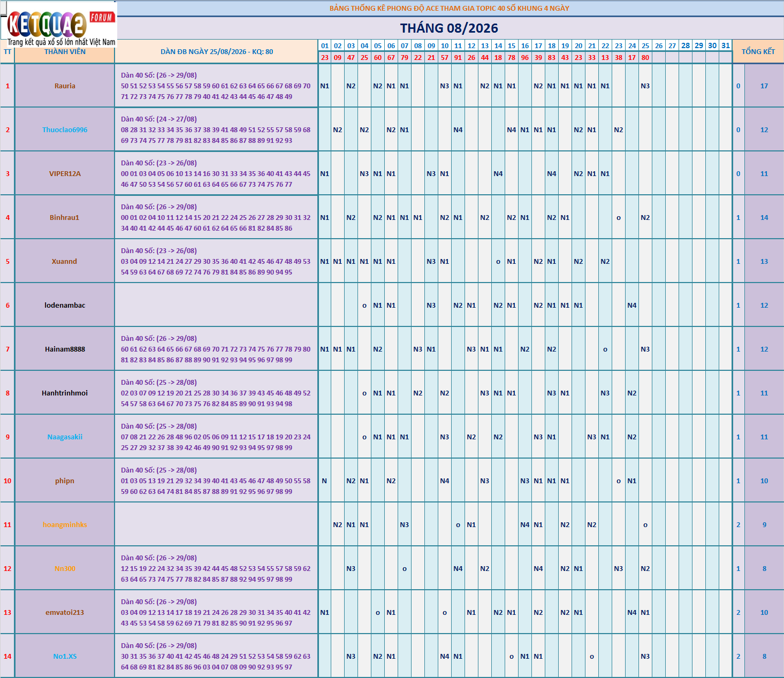784x678 pixels.
Task: Select the day 30 column header
Action: point(712,45)
